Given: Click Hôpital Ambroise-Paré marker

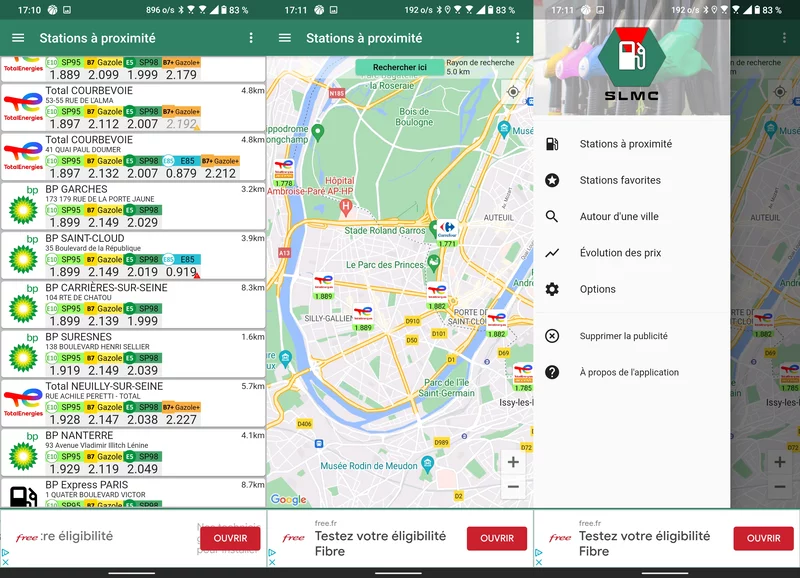Looking at the screenshot, I should [345, 207].
